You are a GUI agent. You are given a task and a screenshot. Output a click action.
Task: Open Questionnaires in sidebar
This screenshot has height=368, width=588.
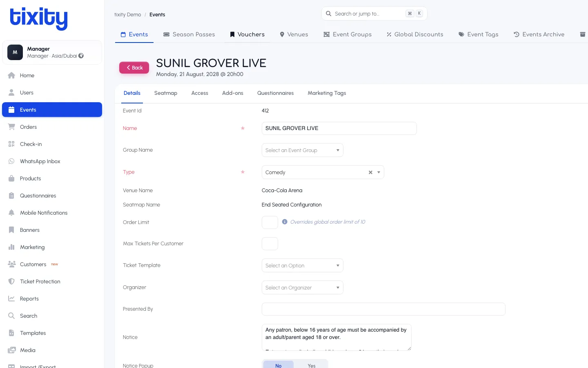pos(52,195)
